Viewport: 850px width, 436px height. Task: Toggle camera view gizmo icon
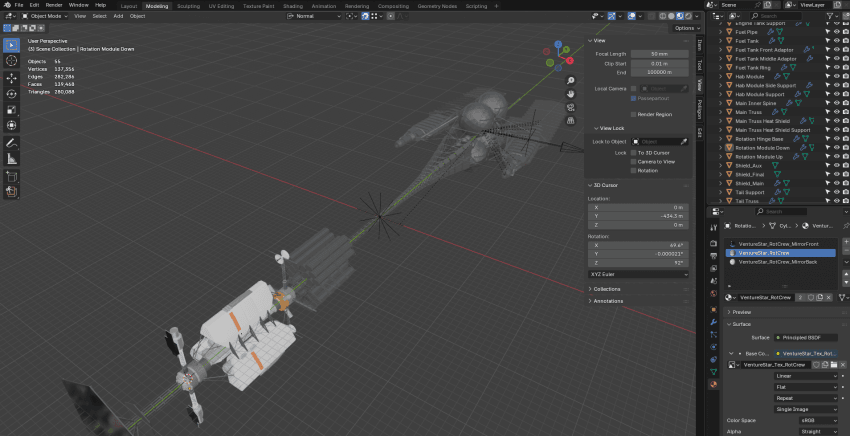(x=570, y=107)
